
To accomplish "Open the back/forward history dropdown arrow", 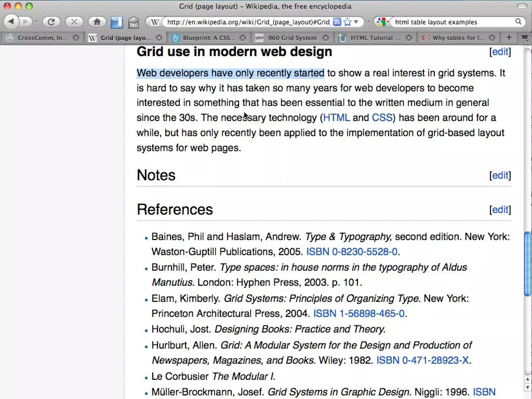I will (x=36, y=22).
